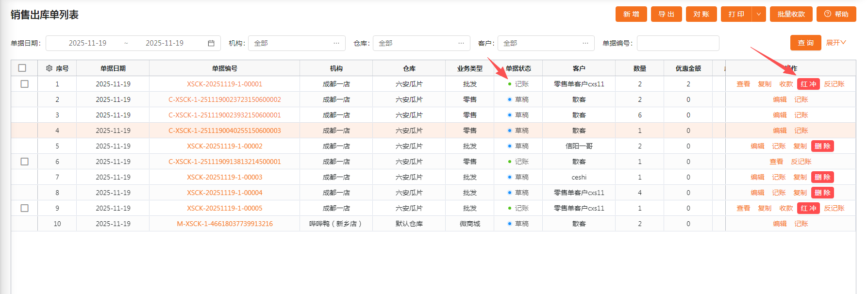Open the 仓库 全部 dropdown
Image resolution: width=868 pixels, height=294 pixels.
(x=421, y=43)
